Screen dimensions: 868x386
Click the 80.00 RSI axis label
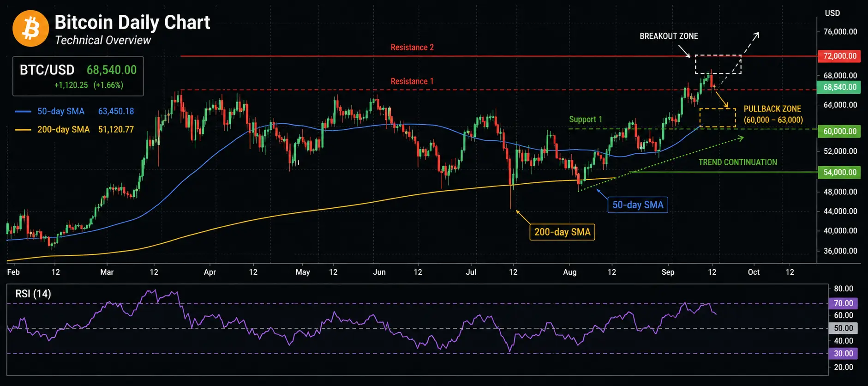[844, 289]
